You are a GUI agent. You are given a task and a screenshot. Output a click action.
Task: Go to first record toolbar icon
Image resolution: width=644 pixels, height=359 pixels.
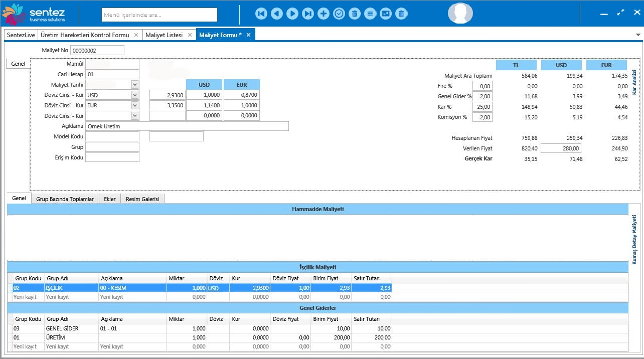click(x=261, y=14)
